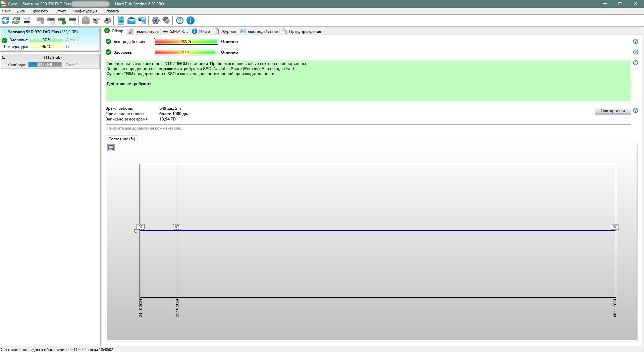Click the speaker sound toolbar icon
This screenshot has height=352, width=644.
tap(166, 20)
